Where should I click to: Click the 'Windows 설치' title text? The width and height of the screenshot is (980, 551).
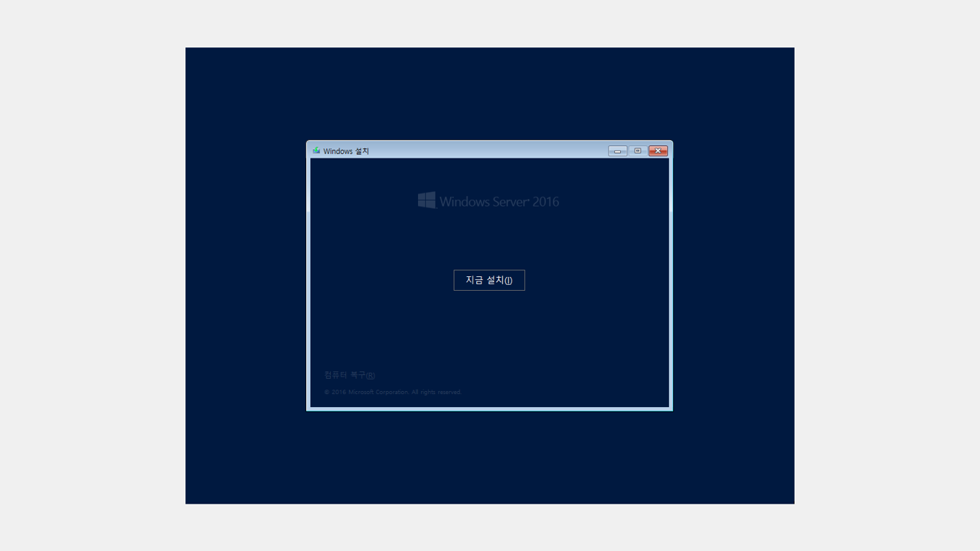coord(346,152)
